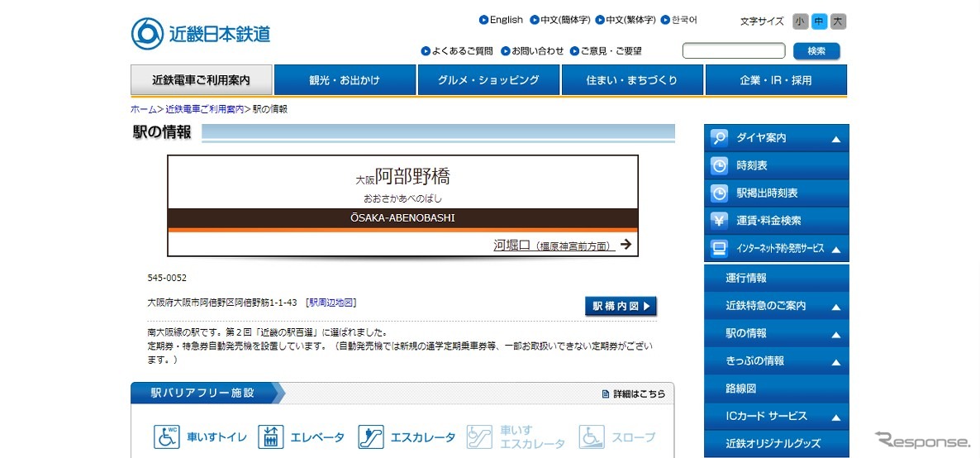Image resolution: width=980 pixels, height=458 pixels.
Task: Expand the ICカード サービス sidebar section
Action: coord(836,417)
